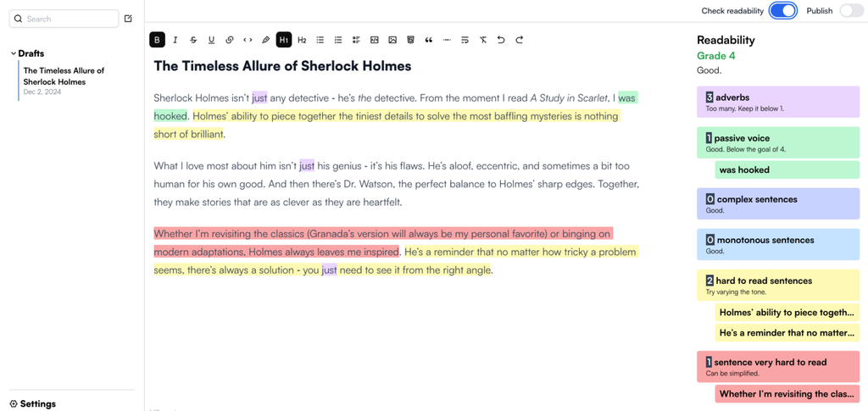Click the "was hooked" passive voice item
868x411 pixels.
(x=787, y=169)
